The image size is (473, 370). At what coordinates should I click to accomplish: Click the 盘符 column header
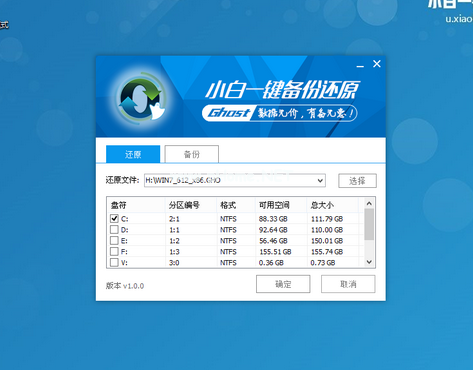(x=136, y=205)
